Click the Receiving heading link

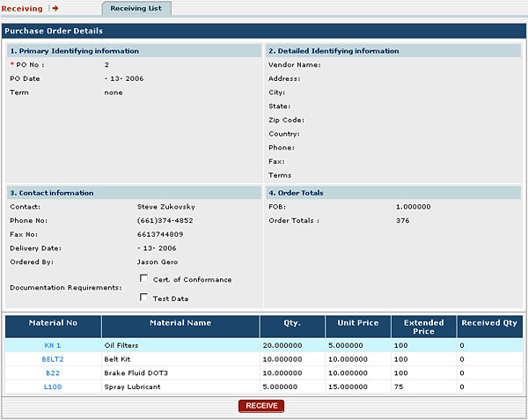click(x=22, y=9)
